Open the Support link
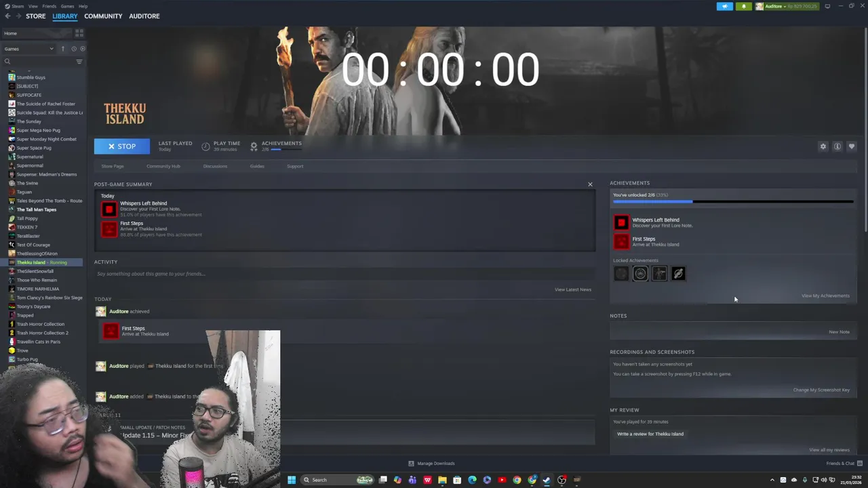The image size is (868, 488). 295,166
